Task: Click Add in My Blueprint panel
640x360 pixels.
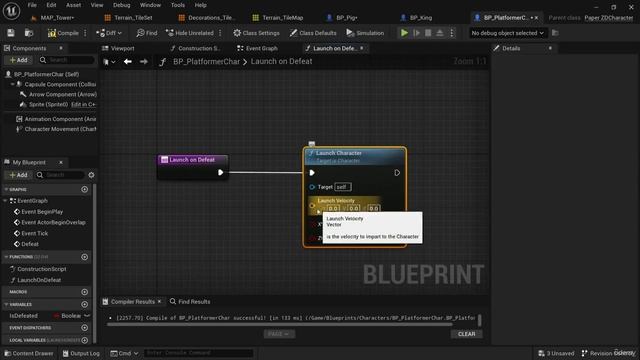Action: pyautogui.click(x=18, y=175)
